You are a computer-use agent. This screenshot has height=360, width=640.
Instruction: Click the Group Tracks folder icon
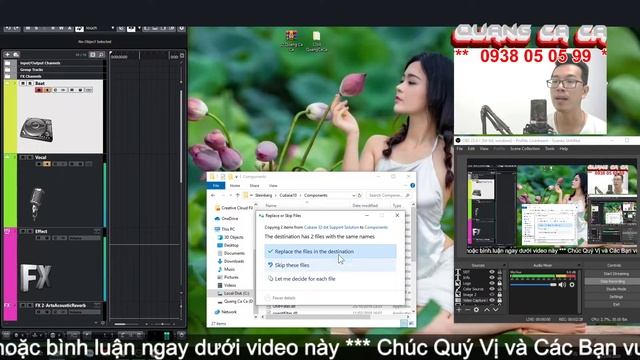8,70
